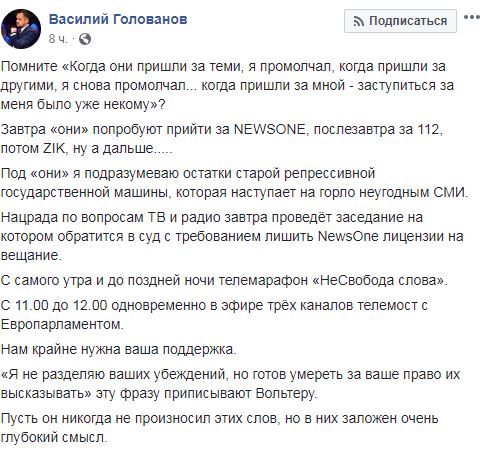Click the word Европарламентом
Screen dimensions: 482x454
pos(61,324)
